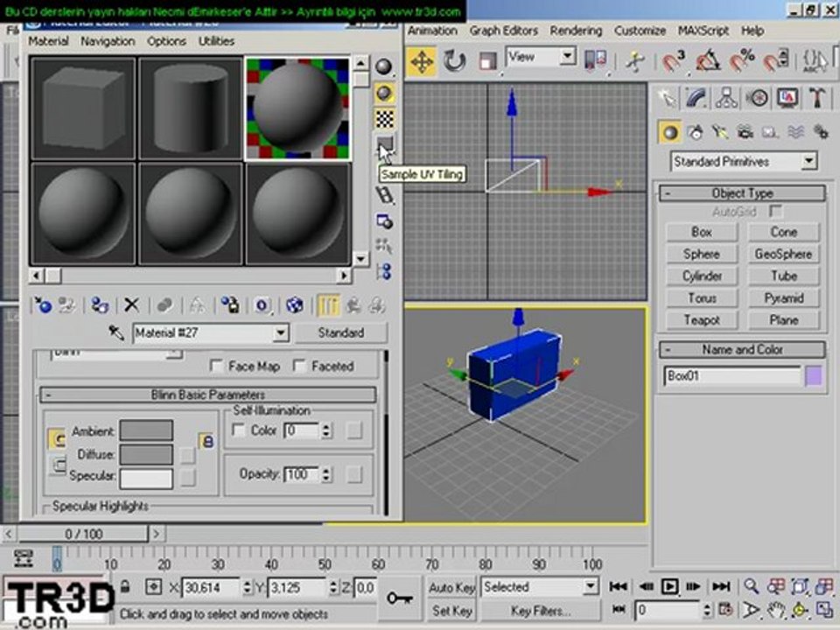Select the Lights category icon

tap(719, 132)
